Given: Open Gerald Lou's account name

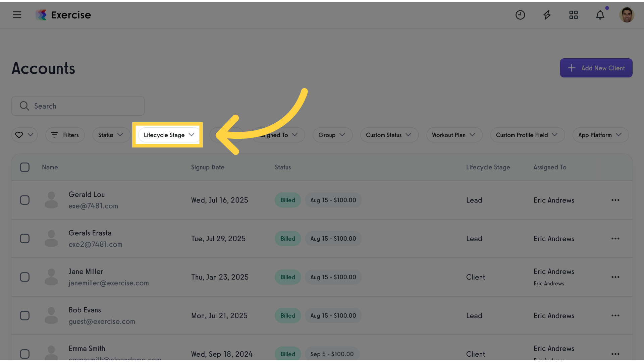Looking at the screenshot, I should point(87,194).
